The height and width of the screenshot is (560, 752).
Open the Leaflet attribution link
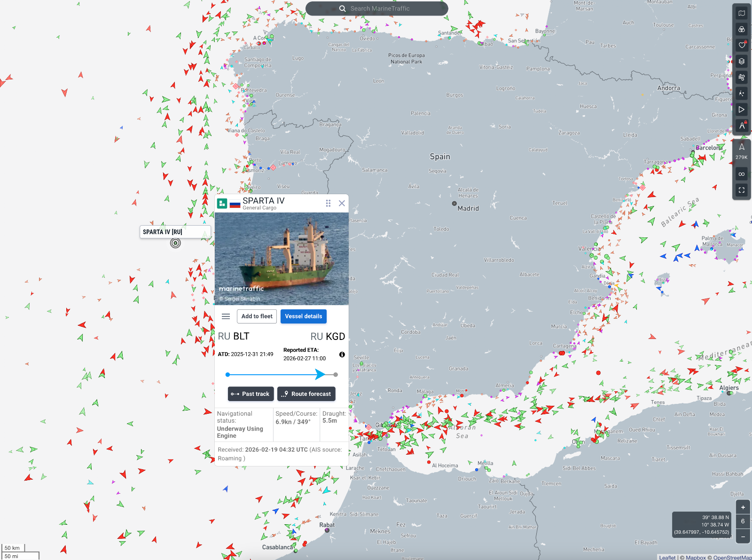click(x=667, y=558)
